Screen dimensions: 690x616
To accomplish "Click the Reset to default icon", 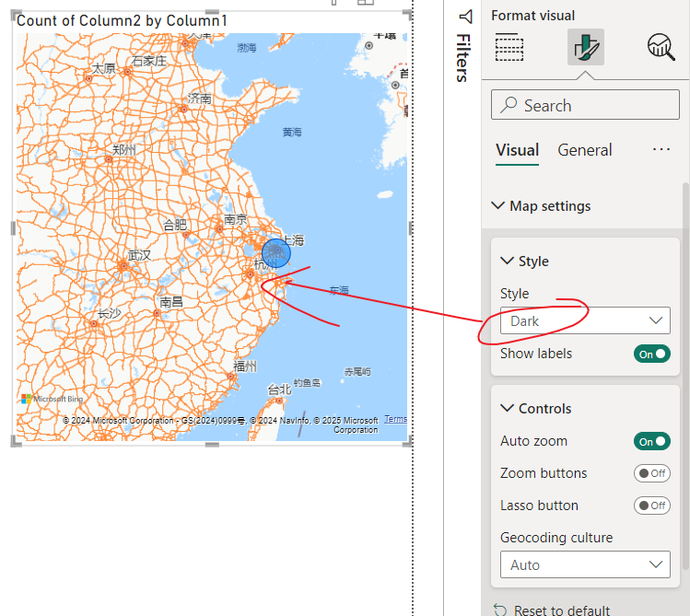I will point(500,610).
